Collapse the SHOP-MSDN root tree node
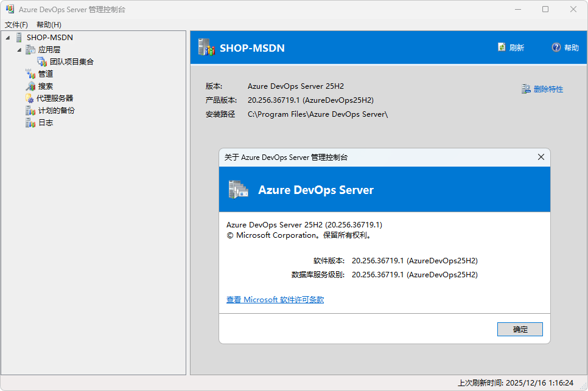 click(x=8, y=38)
